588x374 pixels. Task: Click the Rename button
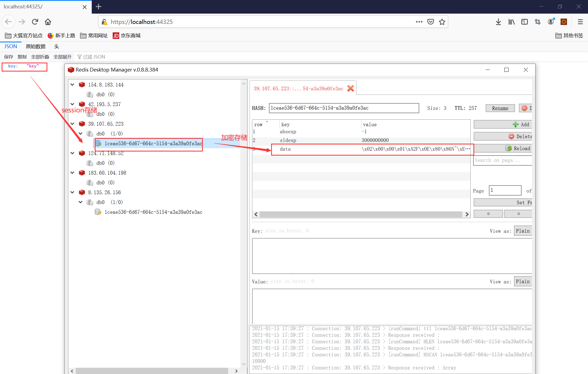500,108
